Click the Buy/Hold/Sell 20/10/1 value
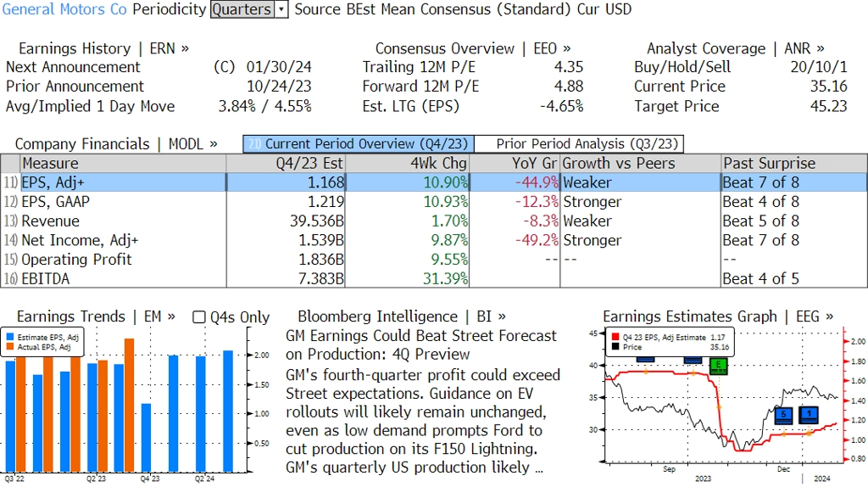 819,67
